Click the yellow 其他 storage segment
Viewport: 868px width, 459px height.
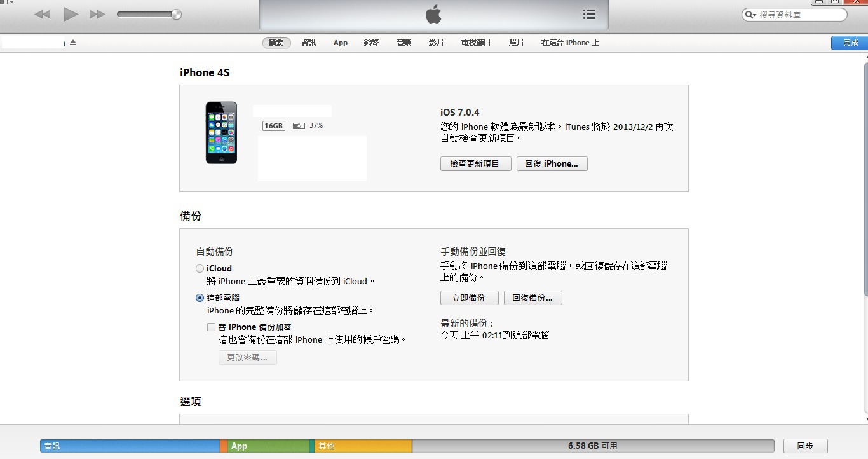coord(363,446)
